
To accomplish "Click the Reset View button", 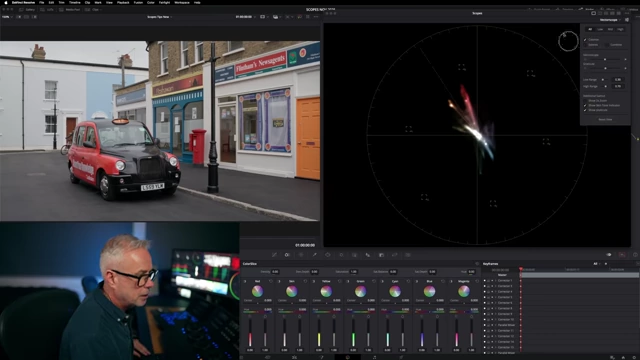I will coord(605,120).
